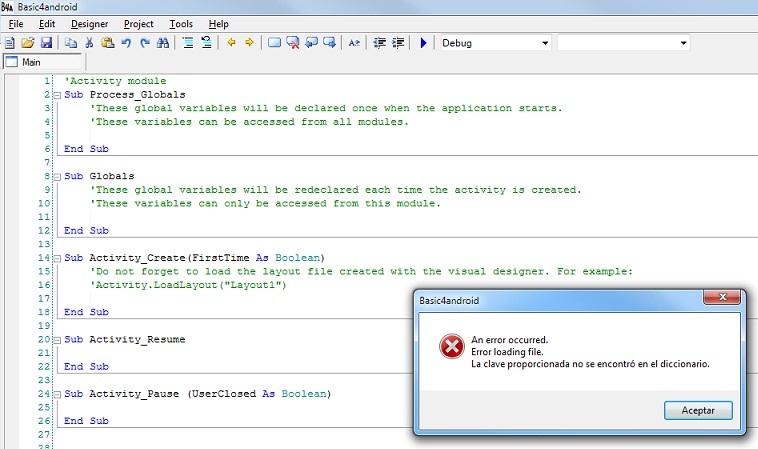This screenshot has height=449, width=758.
Task: Click the "End Sub" on line 6
Action: pyautogui.click(x=87, y=149)
